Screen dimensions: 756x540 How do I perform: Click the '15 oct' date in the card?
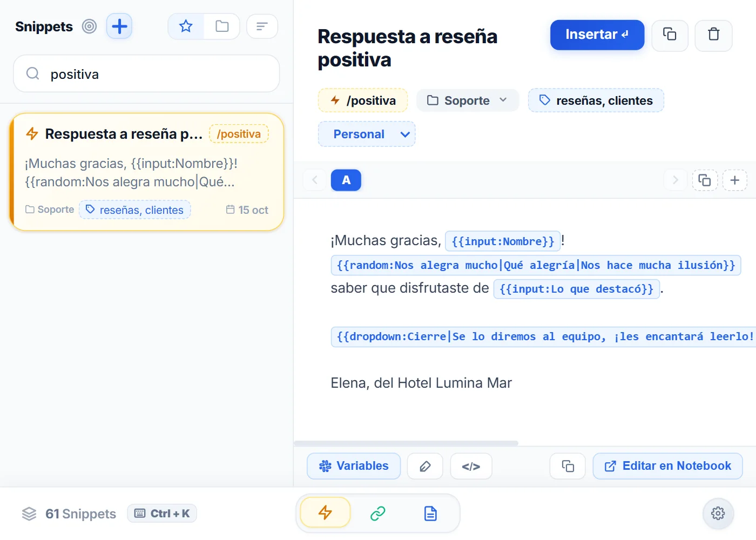[x=247, y=210]
